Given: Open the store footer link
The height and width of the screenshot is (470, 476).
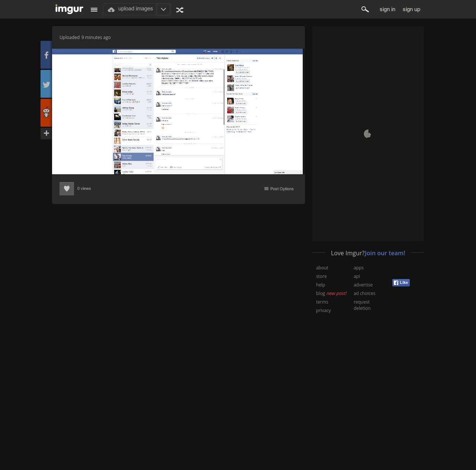Looking at the screenshot, I should 321,276.
